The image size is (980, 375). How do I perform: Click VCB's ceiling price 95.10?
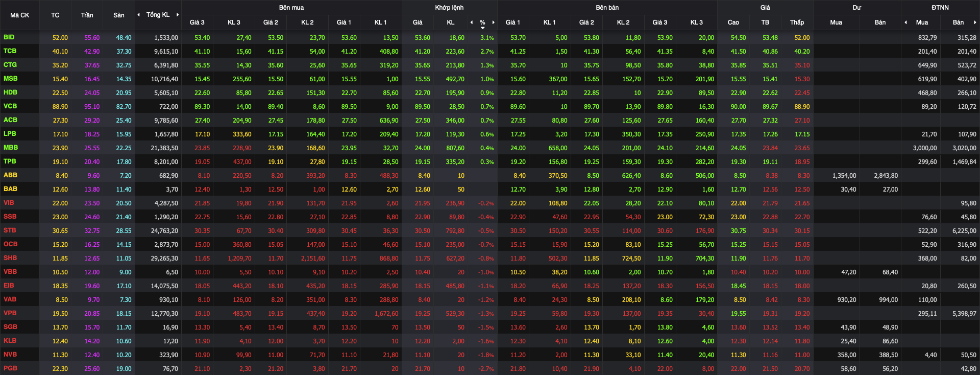[x=92, y=107]
